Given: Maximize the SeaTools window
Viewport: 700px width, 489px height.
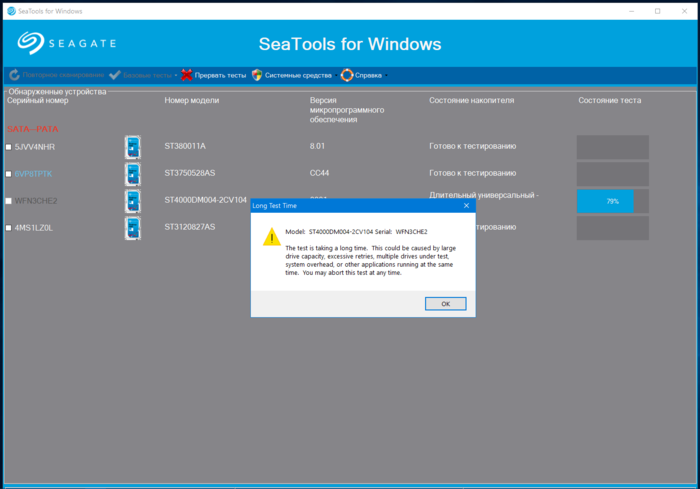Looking at the screenshot, I should click(658, 11).
